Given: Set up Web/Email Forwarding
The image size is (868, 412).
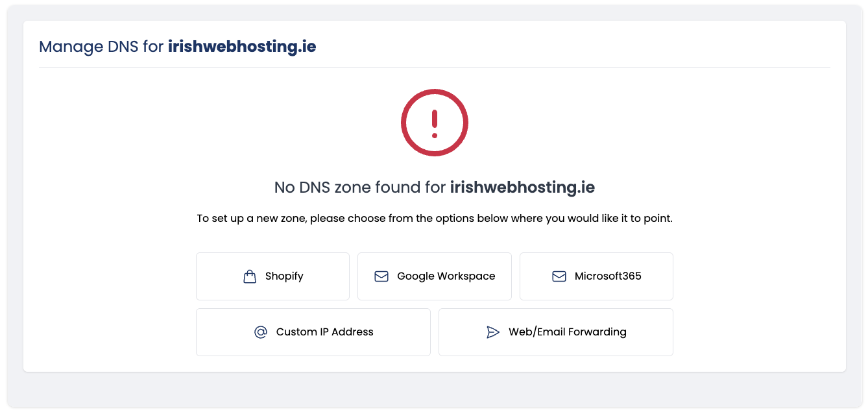Looking at the screenshot, I should [x=556, y=332].
